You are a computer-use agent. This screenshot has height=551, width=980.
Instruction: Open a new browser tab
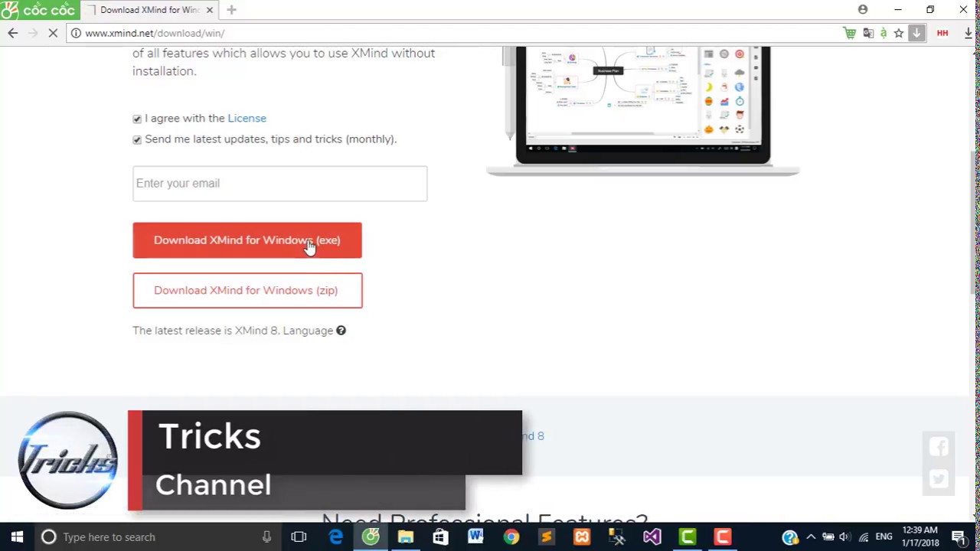pyautogui.click(x=231, y=10)
